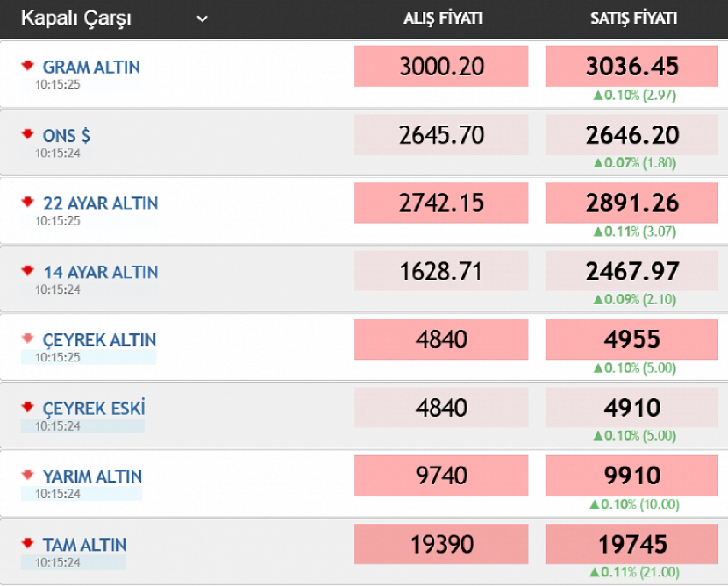728x586 pixels.
Task: Click red arrow icon next to 14 AYAR ALTIN
Action: tap(28, 271)
